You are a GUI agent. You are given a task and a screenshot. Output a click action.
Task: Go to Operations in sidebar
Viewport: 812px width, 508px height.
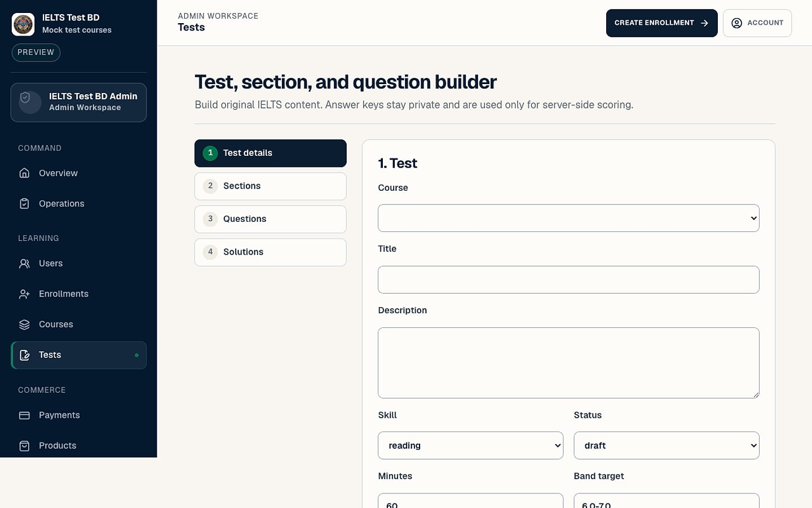tap(78, 204)
